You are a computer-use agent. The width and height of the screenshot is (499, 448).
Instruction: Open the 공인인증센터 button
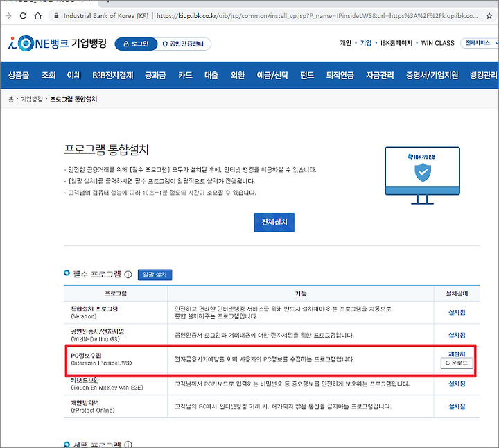[x=183, y=44]
